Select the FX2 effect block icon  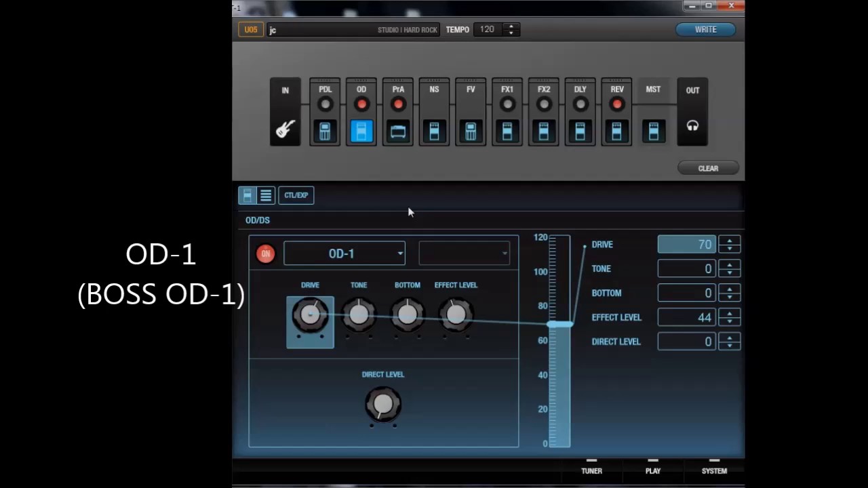[544, 131]
